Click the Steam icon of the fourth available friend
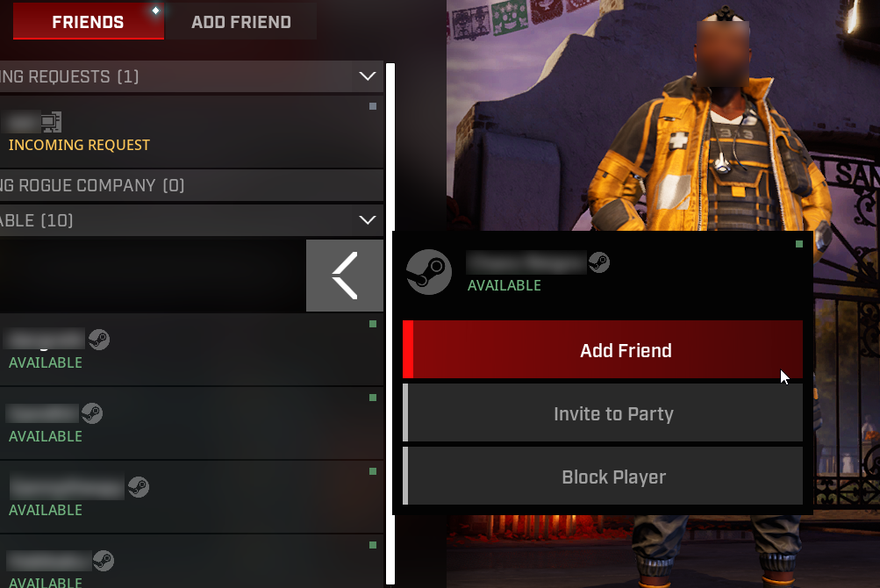Image resolution: width=880 pixels, height=588 pixels. click(104, 561)
